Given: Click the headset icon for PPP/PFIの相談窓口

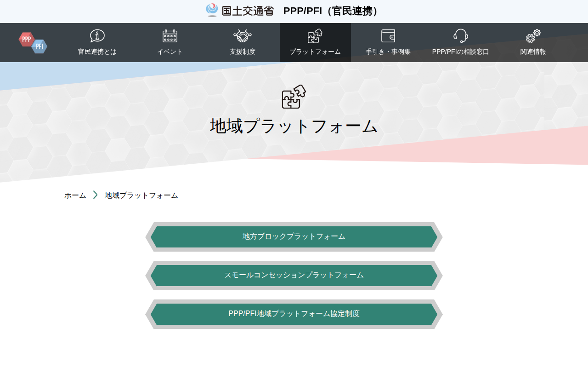Looking at the screenshot, I should (461, 36).
